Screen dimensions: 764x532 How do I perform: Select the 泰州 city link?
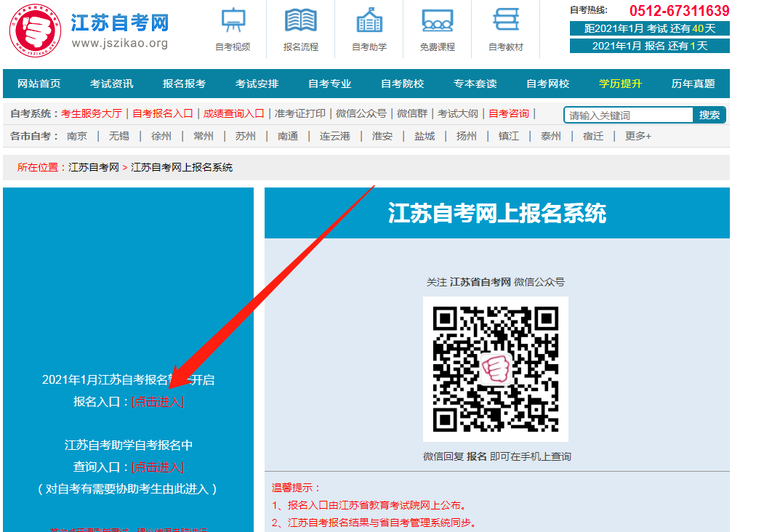point(550,136)
